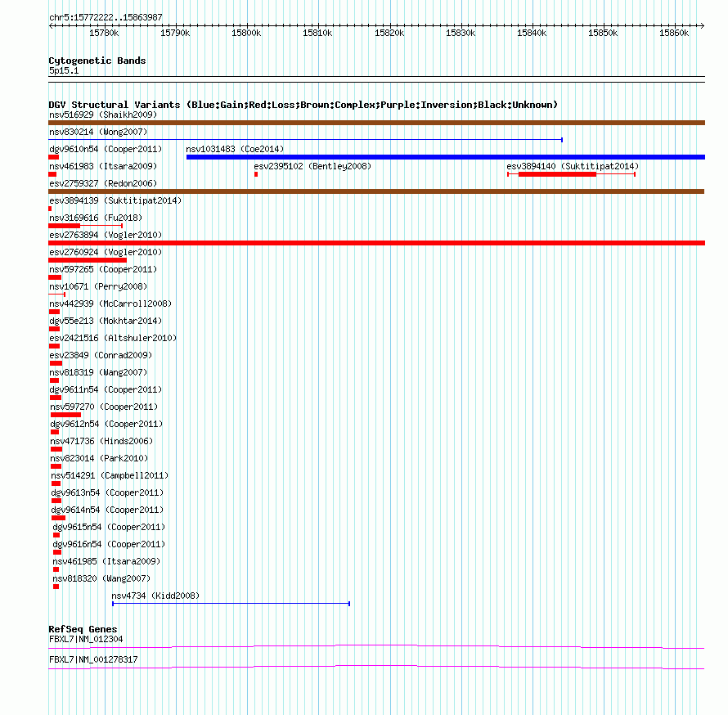The height and width of the screenshot is (715, 728).
Task: Click the RefSeq Genes track title
Action: pos(83,630)
